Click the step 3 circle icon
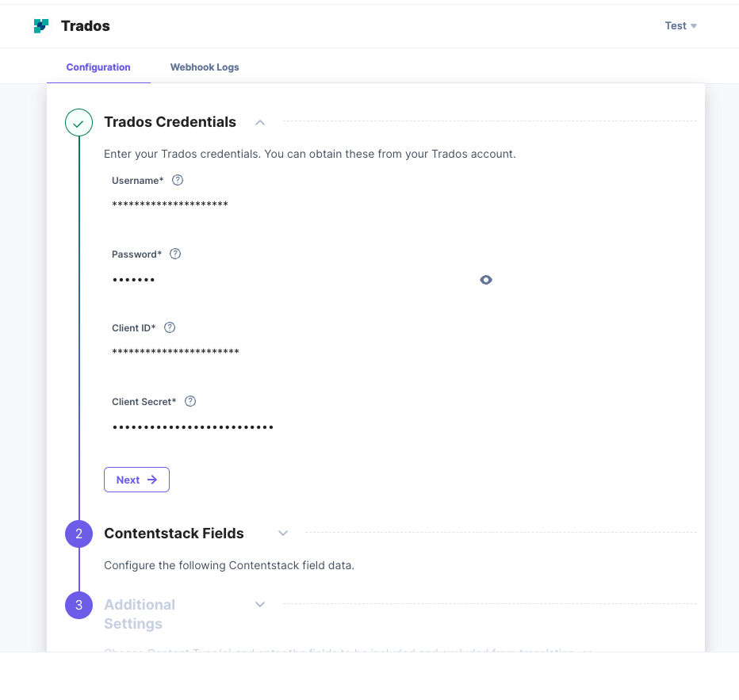 (78, 606)
